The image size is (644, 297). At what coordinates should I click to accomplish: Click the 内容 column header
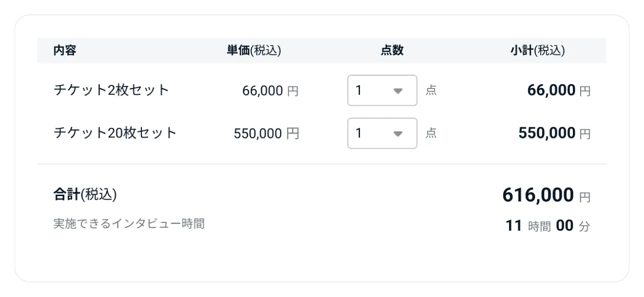click(65, 50)
